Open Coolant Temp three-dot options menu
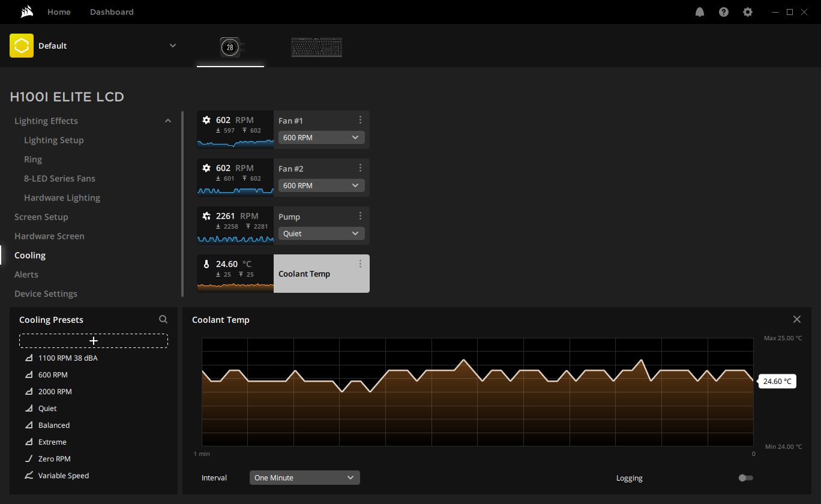Image resolution: width=821 pixels, height=504 pixels. (x=360, y=264)
